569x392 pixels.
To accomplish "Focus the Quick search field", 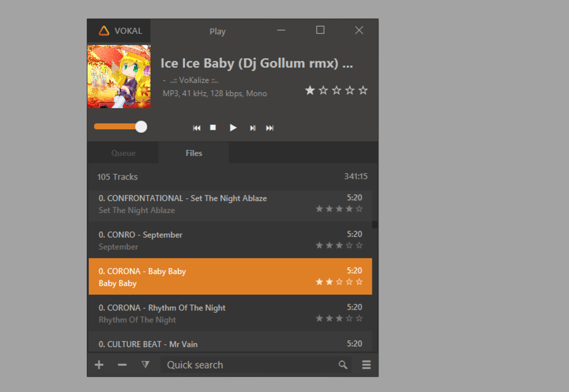I will [x=248, y=365].
